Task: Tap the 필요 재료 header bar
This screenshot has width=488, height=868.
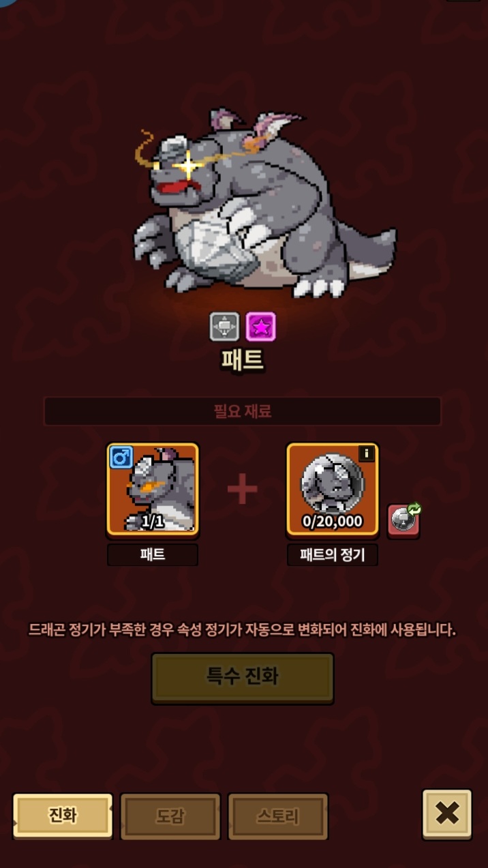Action: (243, 411)
